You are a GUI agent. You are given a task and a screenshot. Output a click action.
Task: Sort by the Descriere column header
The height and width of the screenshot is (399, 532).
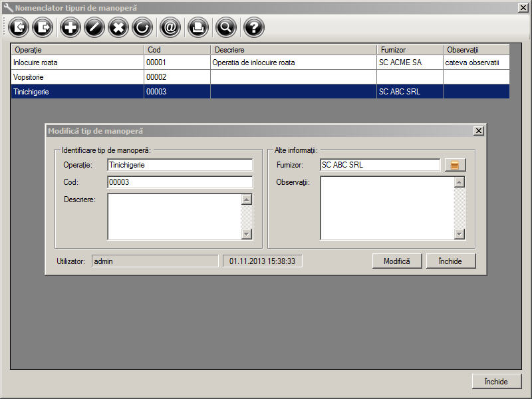(294, 49)
